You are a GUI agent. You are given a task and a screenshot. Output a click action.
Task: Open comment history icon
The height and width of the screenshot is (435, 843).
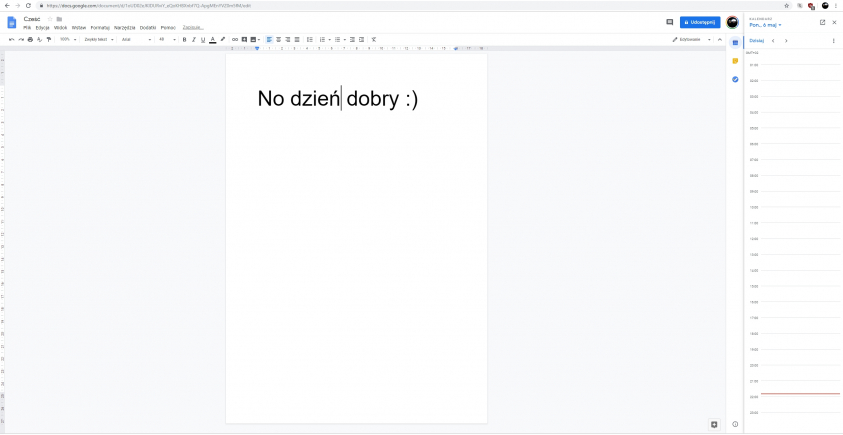tap(669, 21)
